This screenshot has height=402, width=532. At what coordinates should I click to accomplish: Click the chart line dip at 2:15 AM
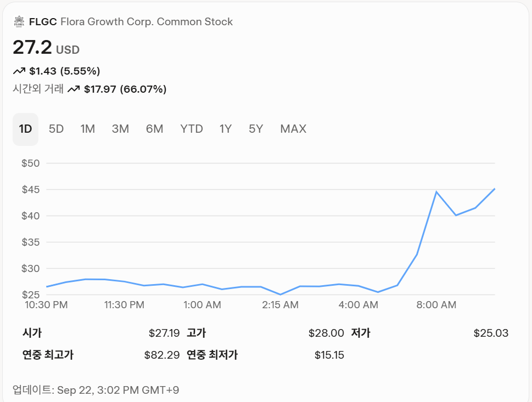coord(280,294)
